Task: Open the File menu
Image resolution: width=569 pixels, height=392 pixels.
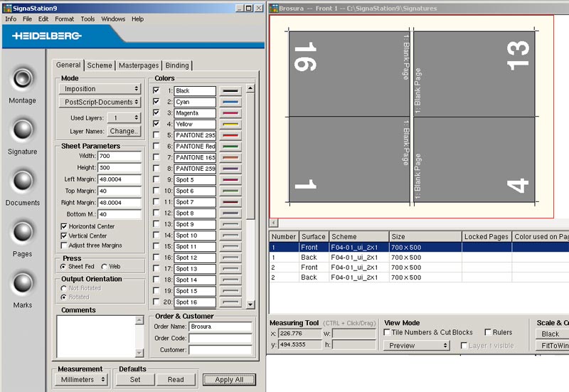Action: 27,19
